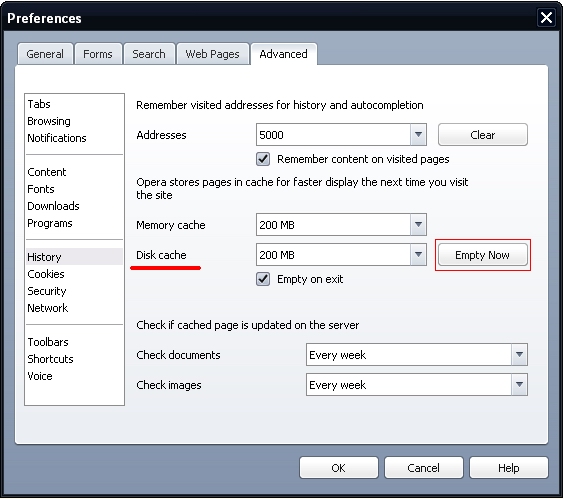
Task: Toggle the Empty on exit checkbox
Action: click(263, 279)
